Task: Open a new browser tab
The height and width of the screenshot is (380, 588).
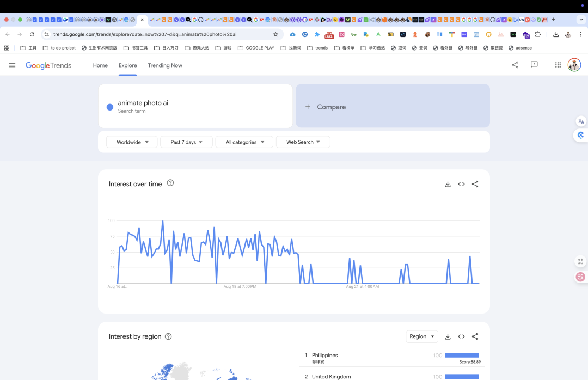Action: [x=553, y=20]
